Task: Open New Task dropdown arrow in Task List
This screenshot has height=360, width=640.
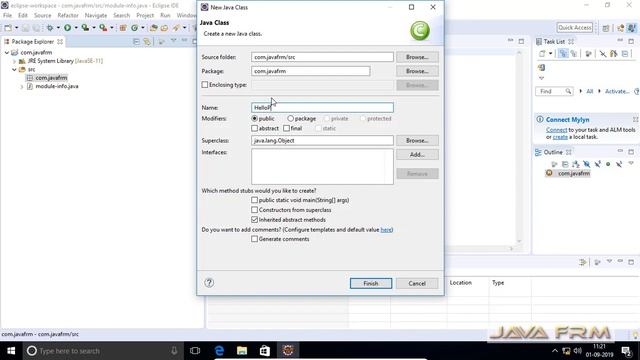Action: point(550,53)
